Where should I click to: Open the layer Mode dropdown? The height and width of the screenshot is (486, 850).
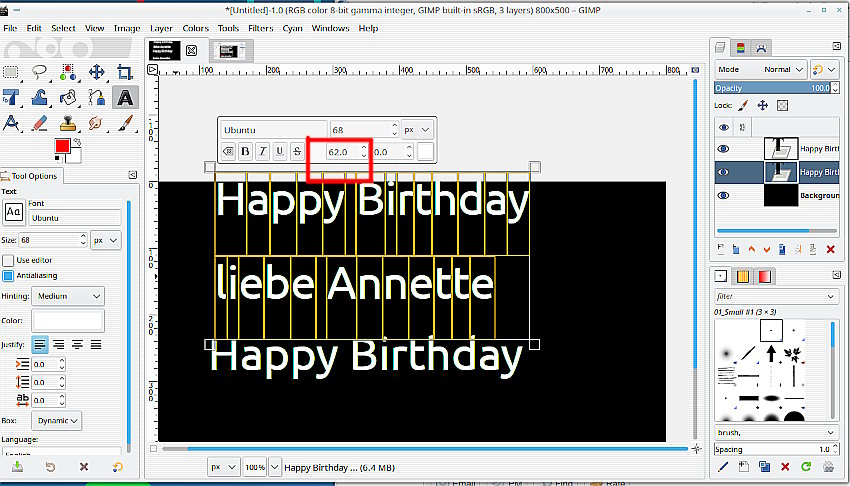pos(761,69)
